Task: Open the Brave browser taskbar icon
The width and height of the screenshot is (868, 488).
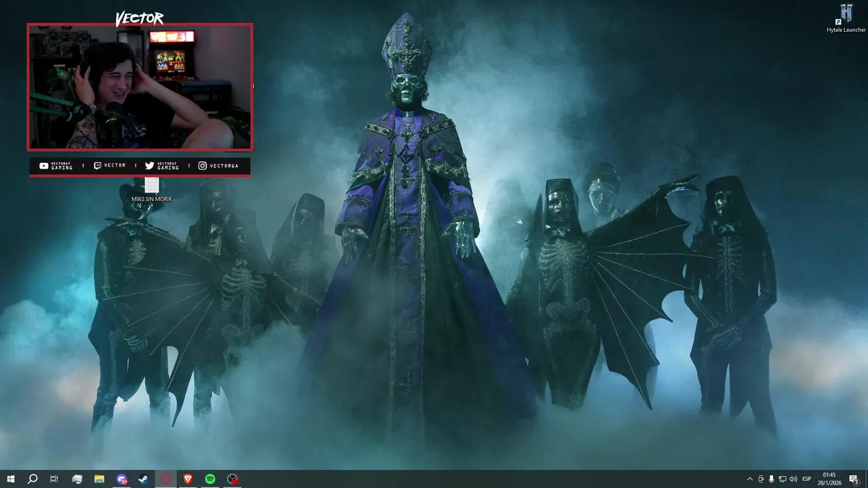Action: point(188,479)
